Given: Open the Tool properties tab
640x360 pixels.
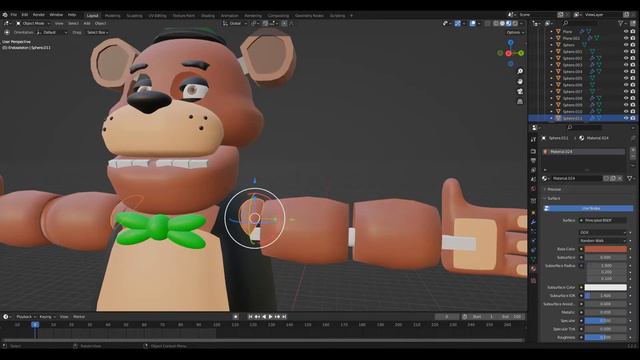Looking at the screenshot, I should pyautogui.click(x=533, y=140).
